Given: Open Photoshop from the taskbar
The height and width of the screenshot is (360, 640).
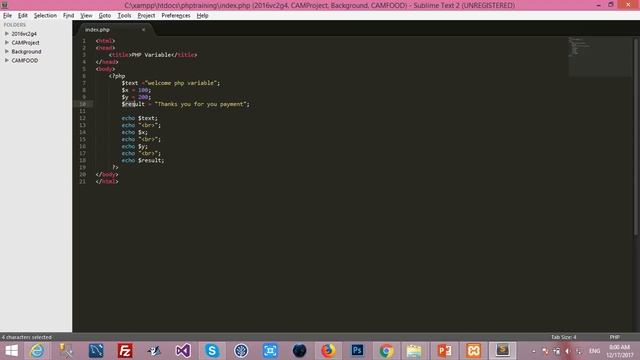Looking at the screenshot, I should point(357,351).
